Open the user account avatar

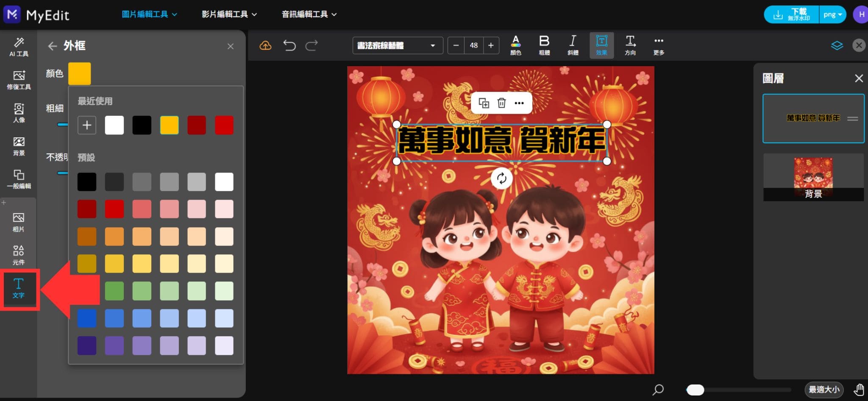coord(861,15)
